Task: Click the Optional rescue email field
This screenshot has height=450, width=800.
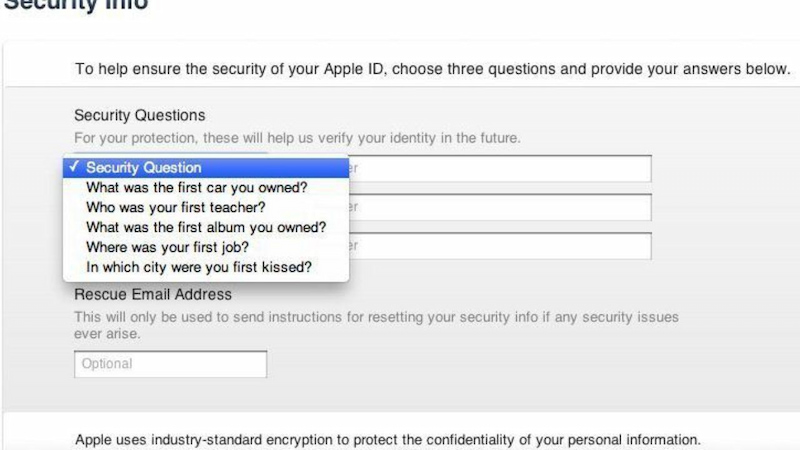Action: click(x=170, y=364)
